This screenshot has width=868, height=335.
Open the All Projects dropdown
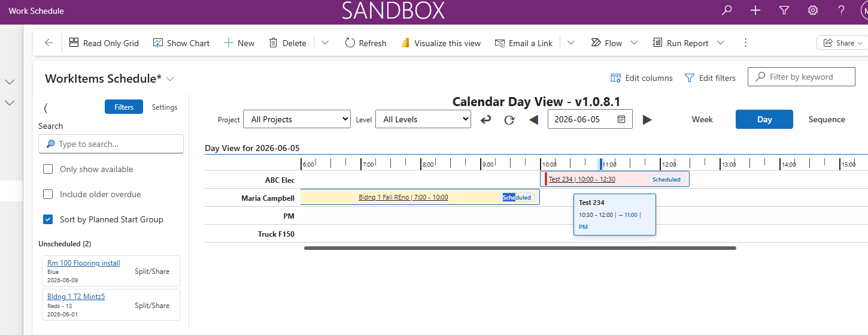coord(296,119)
